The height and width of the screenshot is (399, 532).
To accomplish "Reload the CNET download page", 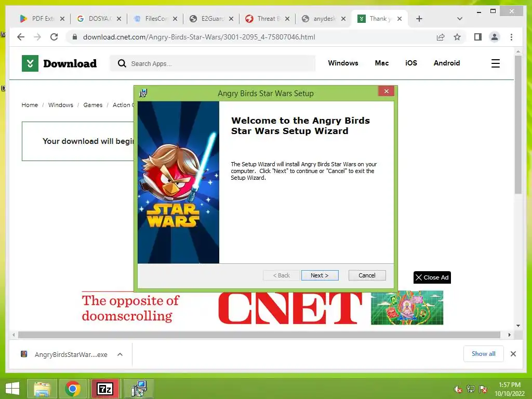I will point(54,37).
